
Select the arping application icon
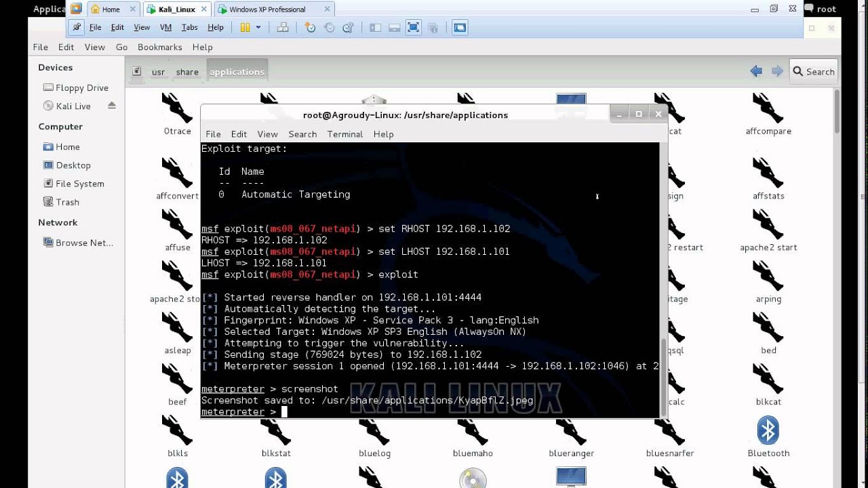click(768, 277)
